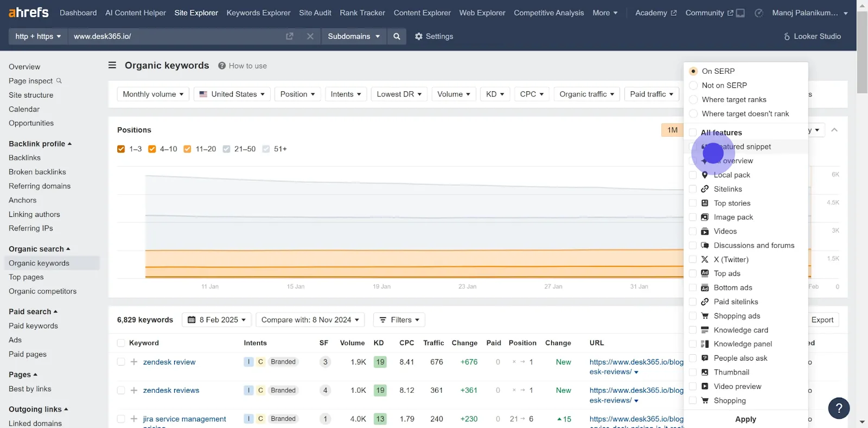Open the Monthly volume dropdown

(x=153, y=94)
